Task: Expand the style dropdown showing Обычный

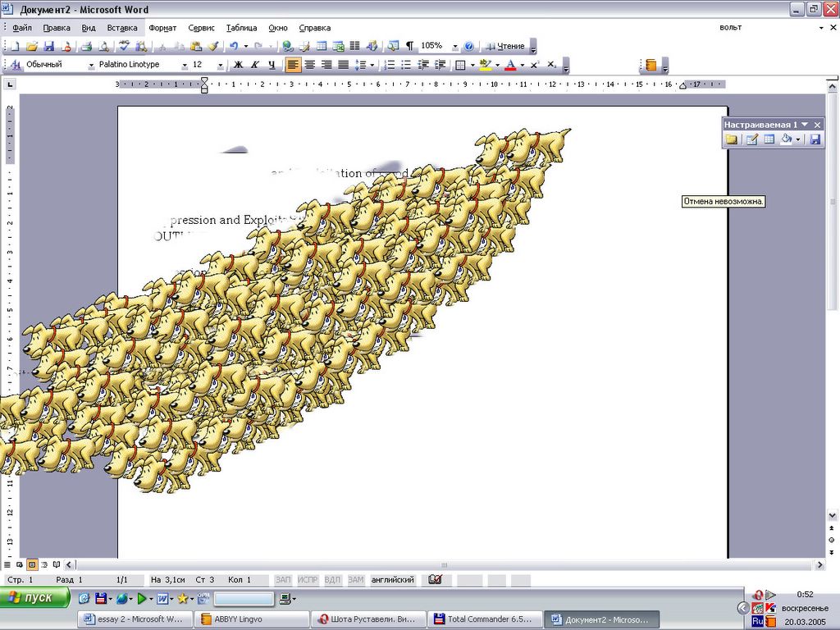Action: pyautogui.click(x=91, y=65)
